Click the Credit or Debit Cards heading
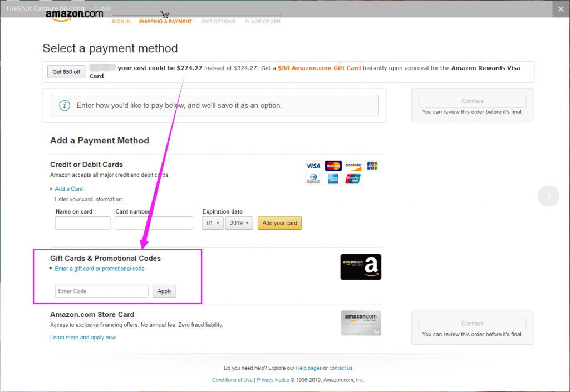Screen dimensions: 570x392 click(x=86, y=165)
